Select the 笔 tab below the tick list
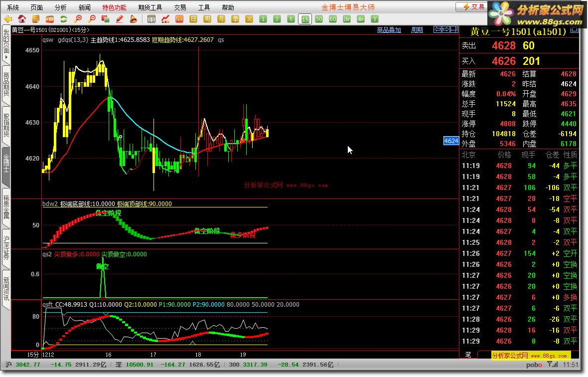This screenshot has height=377, width=588. (x=468, y=354)
